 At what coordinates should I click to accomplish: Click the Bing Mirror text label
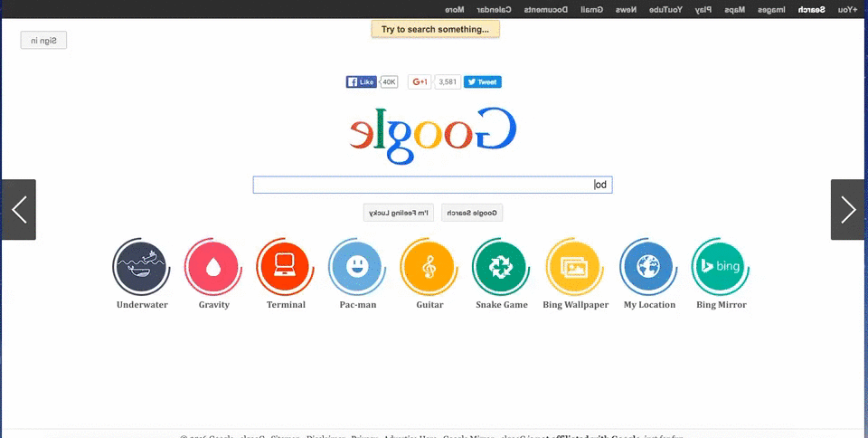tap(722, 305)
